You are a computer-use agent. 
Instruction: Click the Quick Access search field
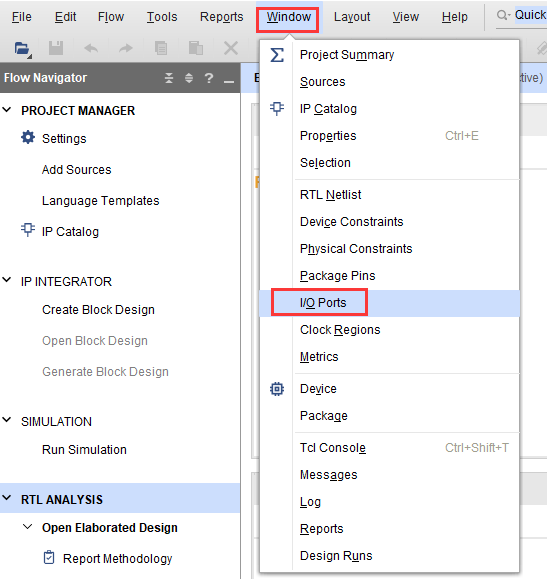[x=522, y=16]
